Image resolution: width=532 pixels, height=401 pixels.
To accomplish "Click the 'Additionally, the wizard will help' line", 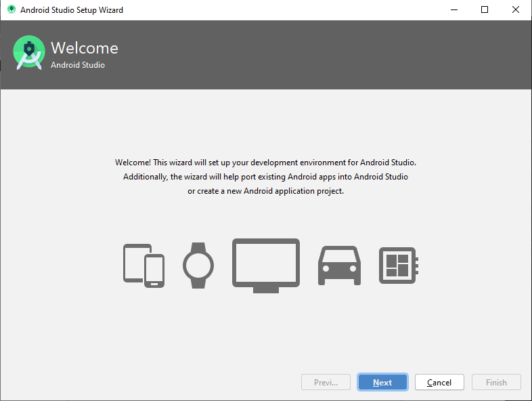I will click(265, 177).
